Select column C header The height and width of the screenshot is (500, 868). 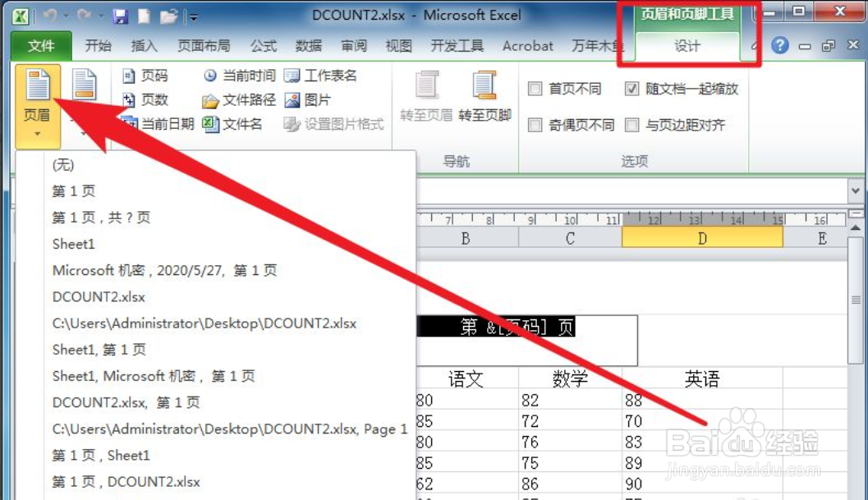coord(570,238)
